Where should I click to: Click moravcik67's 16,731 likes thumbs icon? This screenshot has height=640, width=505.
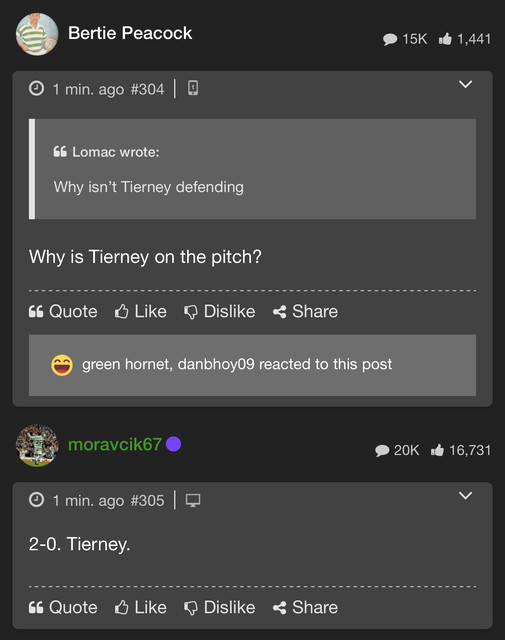pyautogui.click(x=437, y=450)
